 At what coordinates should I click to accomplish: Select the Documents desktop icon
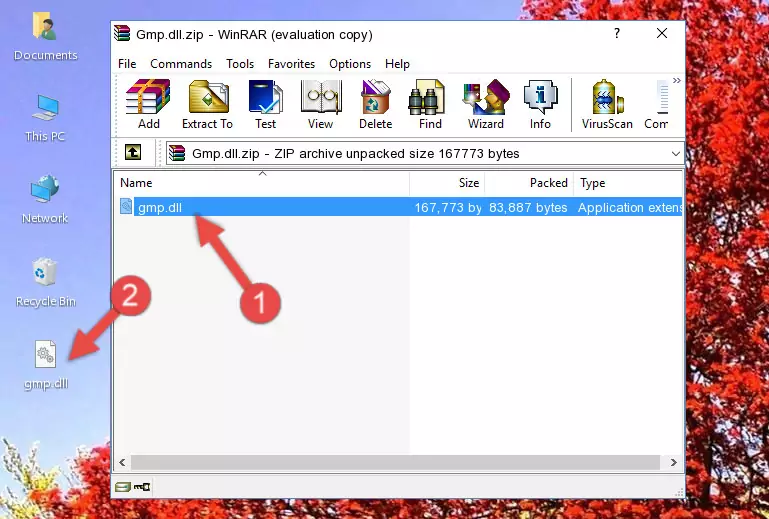point(46,36)
